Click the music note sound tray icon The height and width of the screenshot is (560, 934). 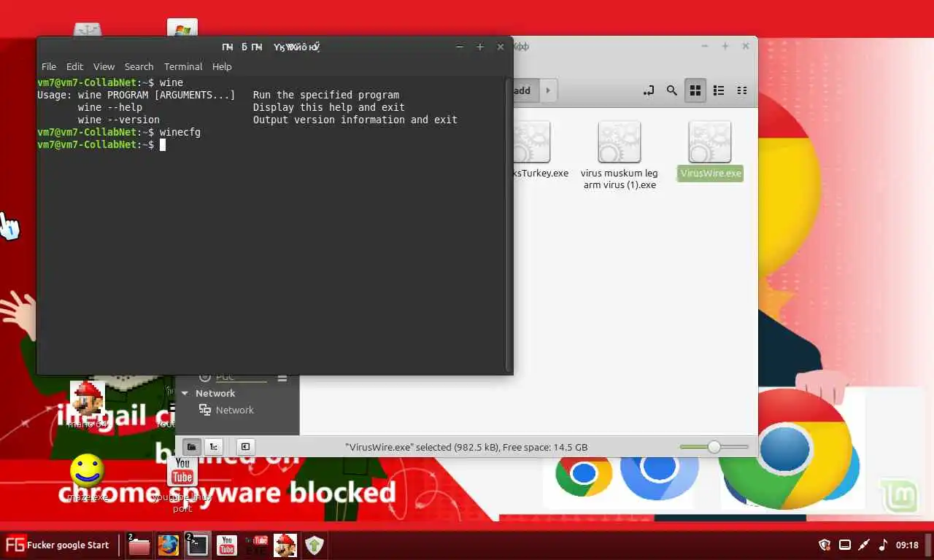[x=883, y=545]
